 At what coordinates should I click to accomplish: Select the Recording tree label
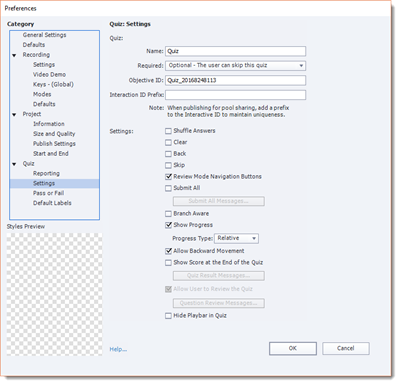[x=36, y=55]
